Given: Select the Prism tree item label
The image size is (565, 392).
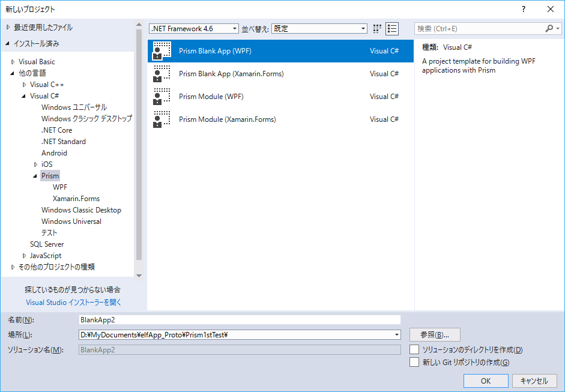Looking at the screenshot, I should (x=50, y=176).
